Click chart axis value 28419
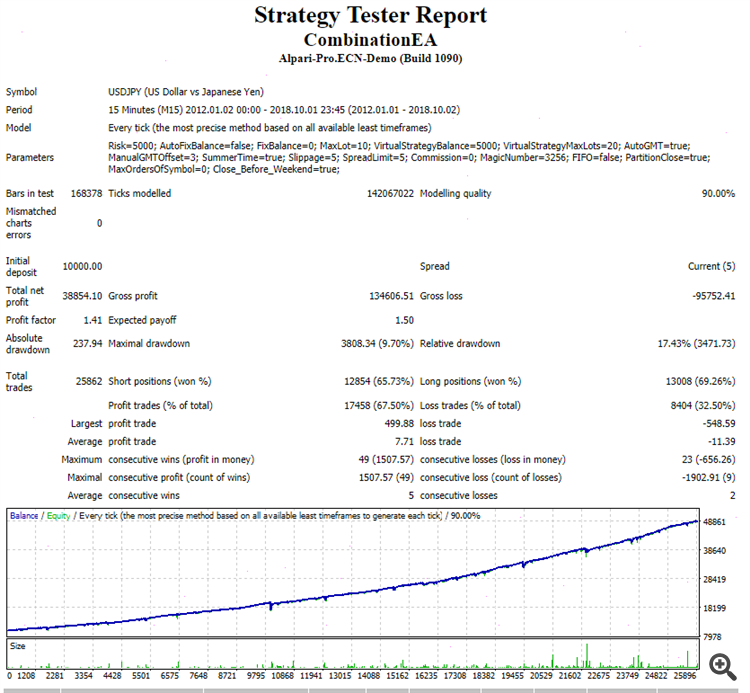The width and height of the screenshot is (750, 693). coord(714,579)
